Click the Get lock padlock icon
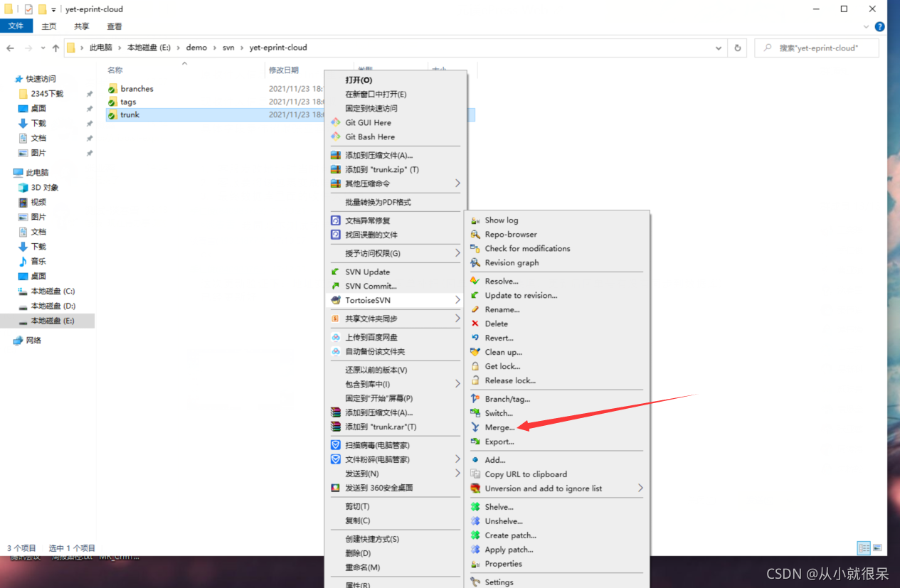Image resolution: width=900 pixels, height=588 pixels. coord(475,367)
